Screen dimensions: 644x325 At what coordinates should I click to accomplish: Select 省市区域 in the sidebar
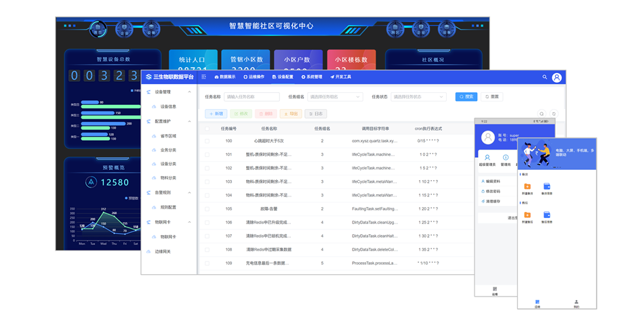pyautogui.click(x=168, y=136)
